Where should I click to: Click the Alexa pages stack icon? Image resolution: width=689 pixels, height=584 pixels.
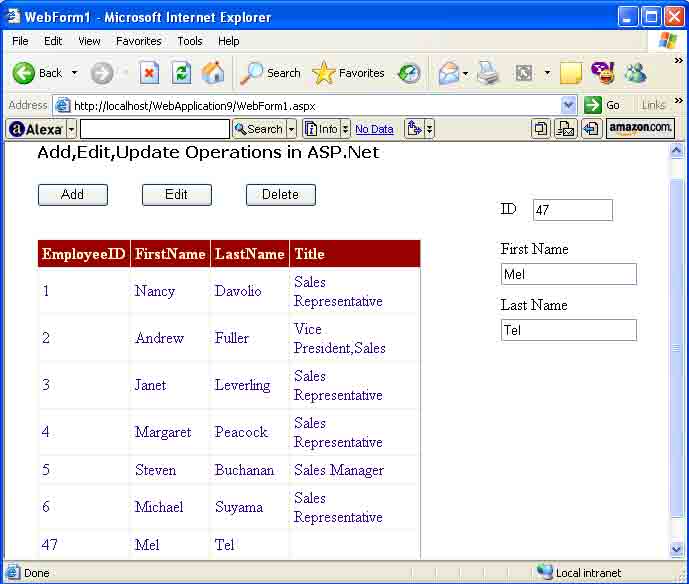click(540, 129)
